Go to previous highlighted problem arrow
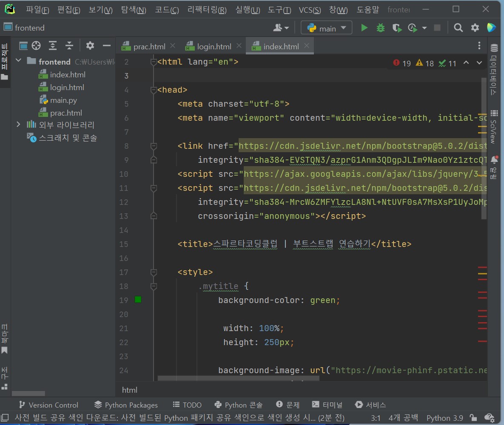The image size is (504, 425). pos(466,62)
